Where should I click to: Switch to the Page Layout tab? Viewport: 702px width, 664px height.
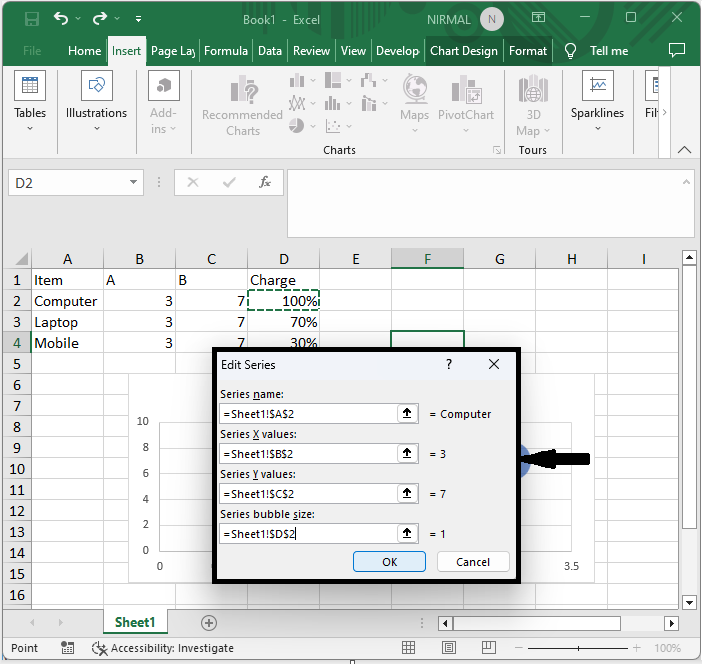click(173, 51)
